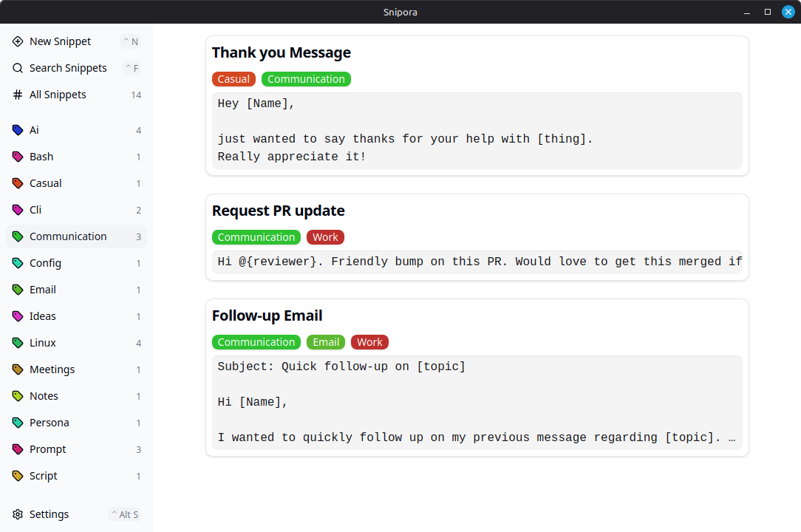Image resolution: width=801 pixels, height=532 pixels.
Task: Click the Search Snippets magnifier icon
Action: click(18, 68)
